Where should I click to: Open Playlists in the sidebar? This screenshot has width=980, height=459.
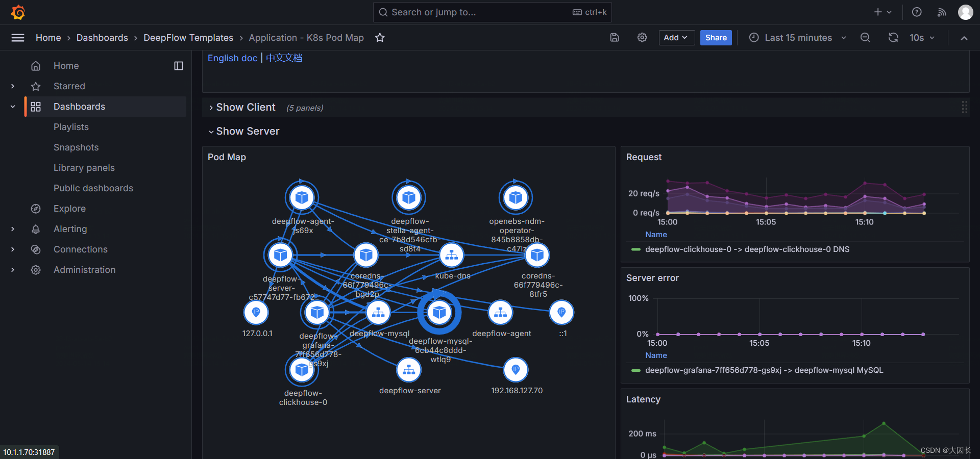point(71,127)
